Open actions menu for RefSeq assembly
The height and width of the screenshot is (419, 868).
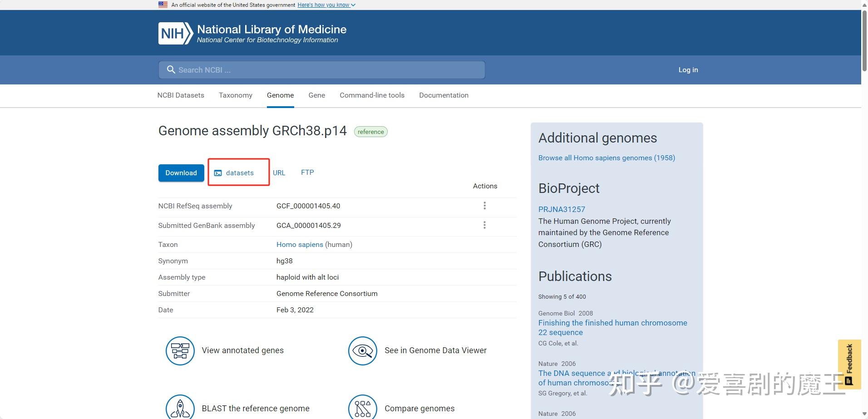484,206
